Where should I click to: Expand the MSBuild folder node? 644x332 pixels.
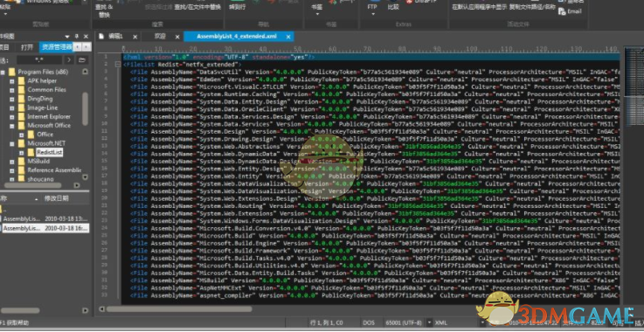click(12, 161)
